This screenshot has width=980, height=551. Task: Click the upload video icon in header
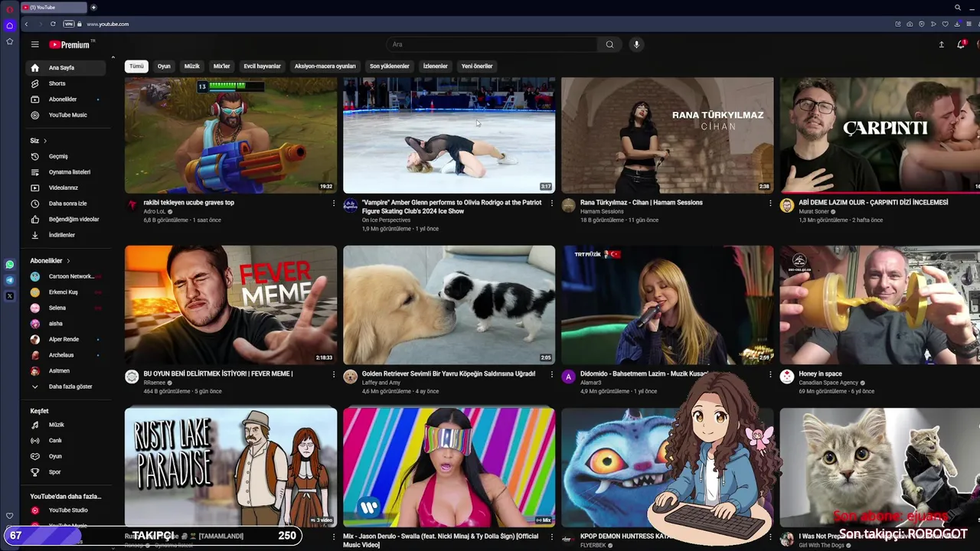point(941,44)
